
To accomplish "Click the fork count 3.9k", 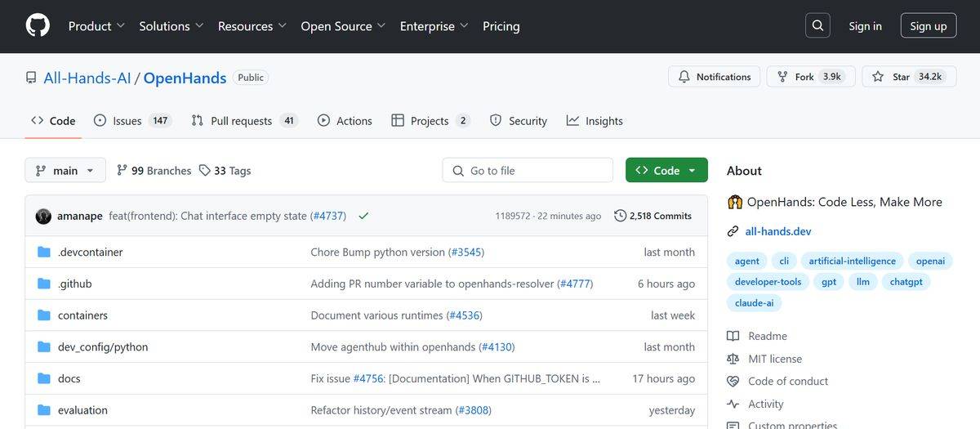I will (x=832, y=76).
